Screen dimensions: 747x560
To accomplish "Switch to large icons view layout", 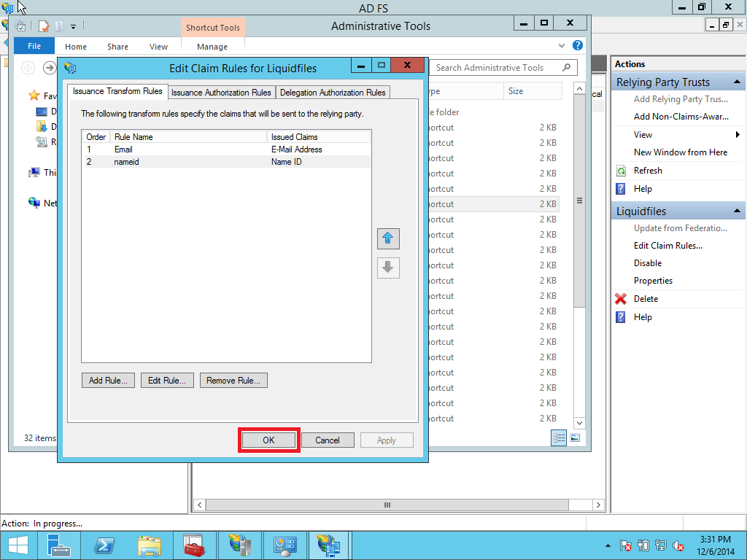I will coord(575,437).
